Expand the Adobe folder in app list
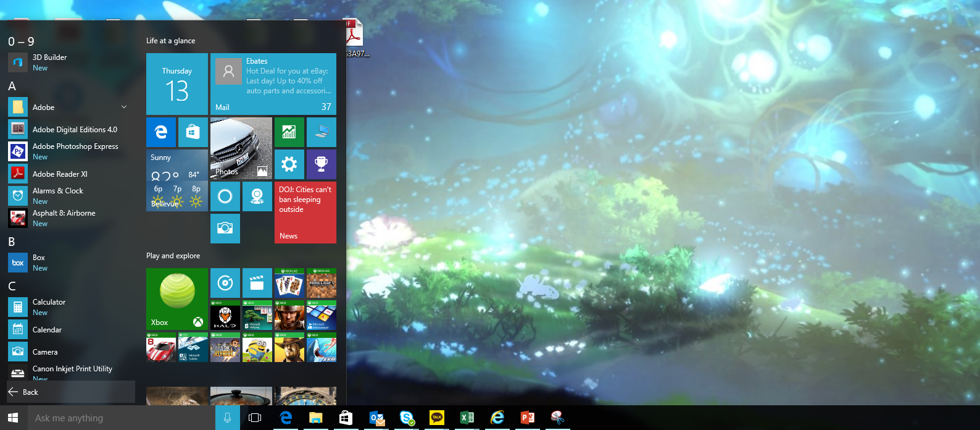 click(124, 107)
